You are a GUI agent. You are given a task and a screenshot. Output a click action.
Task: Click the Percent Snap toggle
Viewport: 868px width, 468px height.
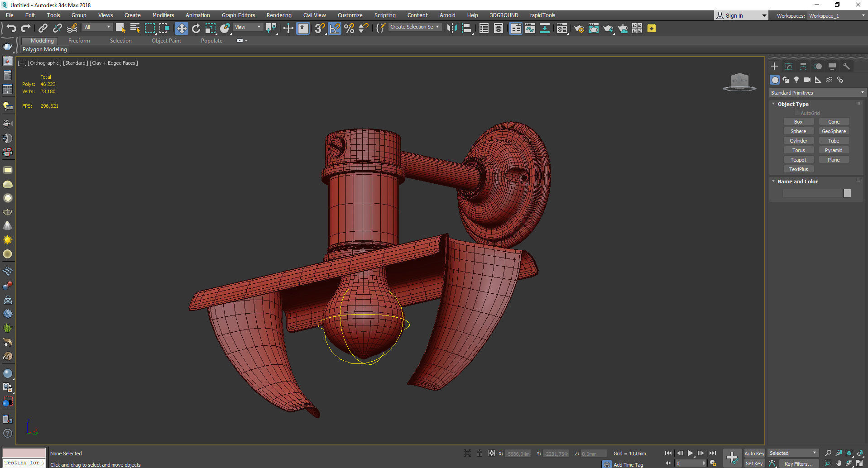349,29
